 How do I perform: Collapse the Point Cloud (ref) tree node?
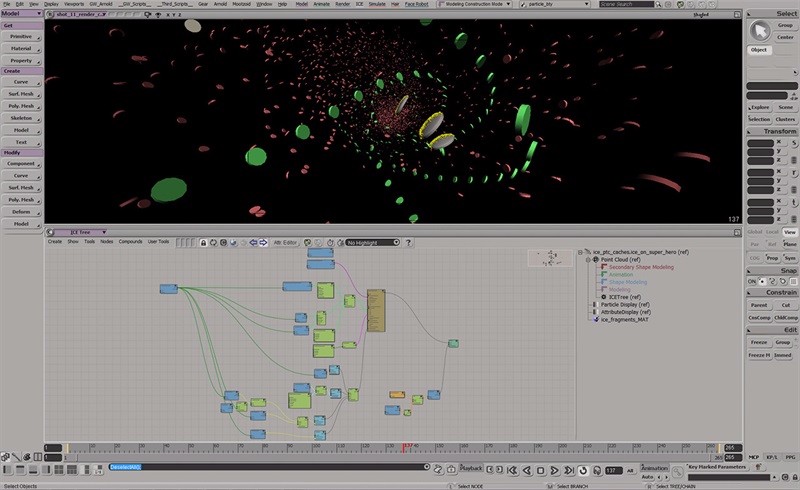point(590,260)
